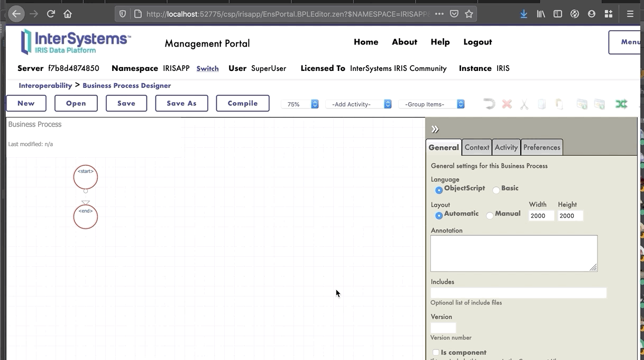Image resolution: width=644 pixels, height=360 pixels.
Task: Click the New button
Action: point(26,103)
